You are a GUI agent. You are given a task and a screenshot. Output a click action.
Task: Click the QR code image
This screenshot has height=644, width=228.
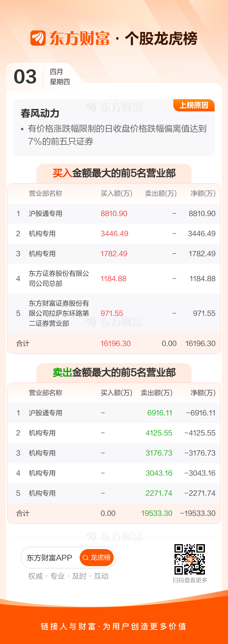click(190, 559)
